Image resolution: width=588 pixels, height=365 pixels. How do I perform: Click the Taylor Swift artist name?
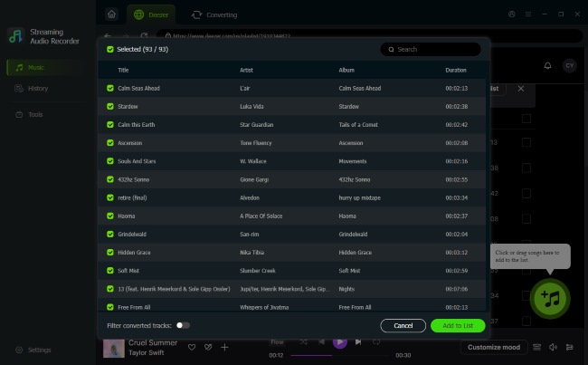(x=147, y=352)
